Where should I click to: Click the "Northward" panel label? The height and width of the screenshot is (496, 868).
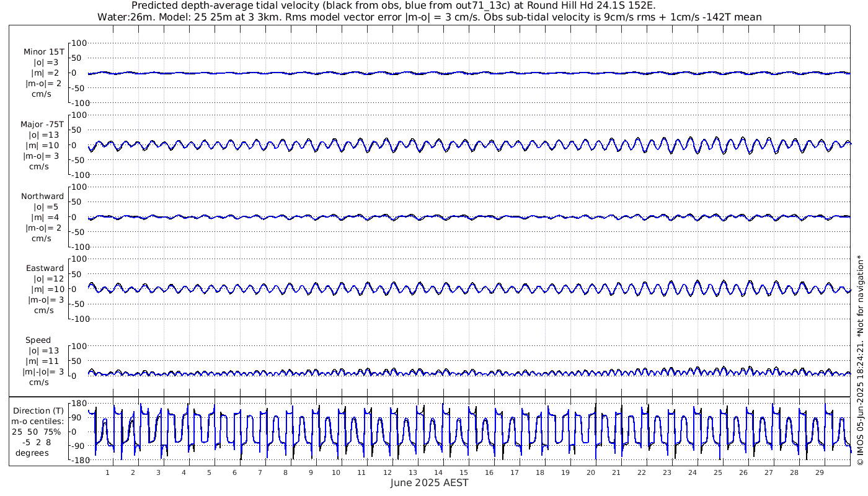pyautogui.click(x=42, y=196)
